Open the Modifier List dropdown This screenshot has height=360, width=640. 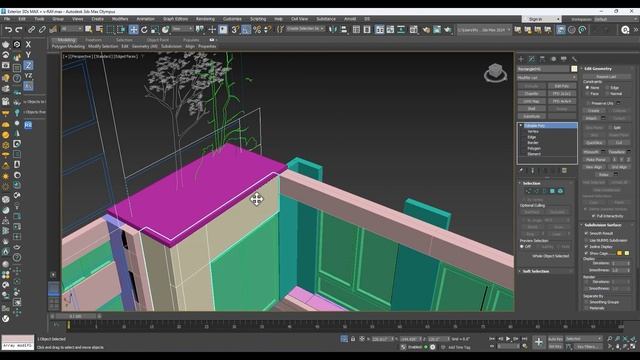pos(547,78)
